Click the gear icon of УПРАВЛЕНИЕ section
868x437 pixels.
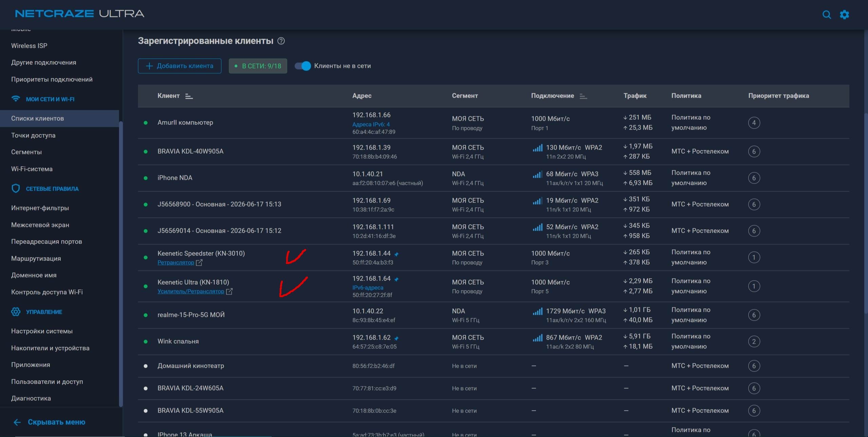coord(16,312)
